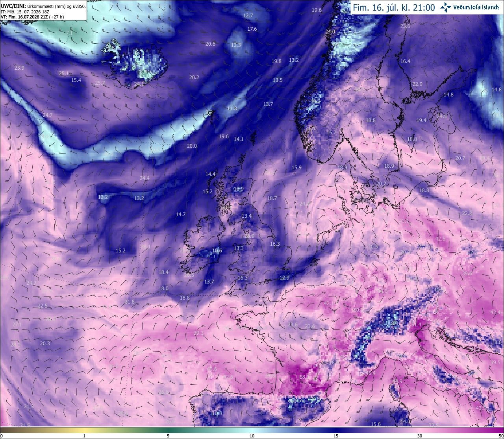Click the 42.6 value label over eastern Europe

440,239
